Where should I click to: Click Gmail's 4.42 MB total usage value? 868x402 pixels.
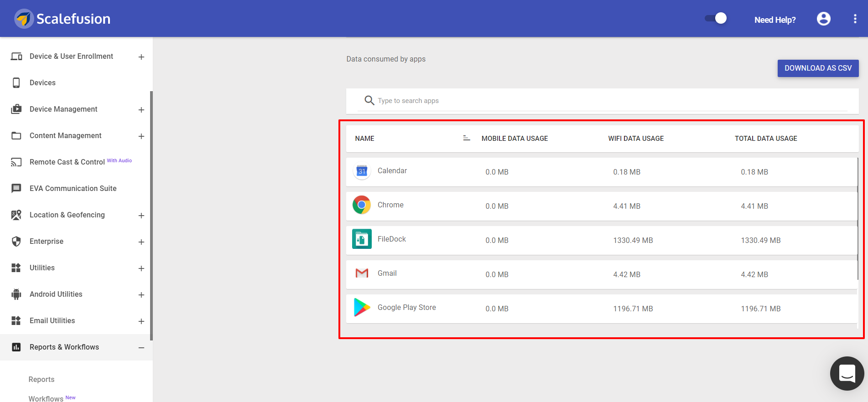[754, 274]
